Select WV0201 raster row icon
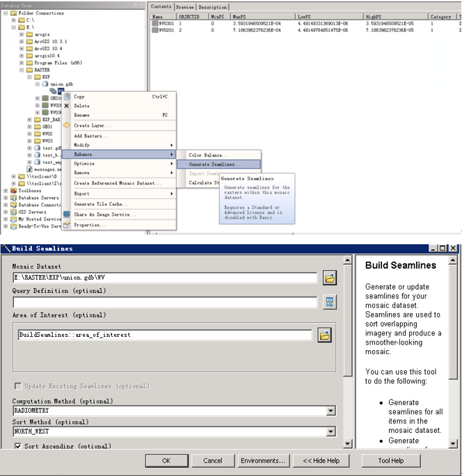This screenshot has height=476, width=462. pyautogui.click(x=155, y=30)
